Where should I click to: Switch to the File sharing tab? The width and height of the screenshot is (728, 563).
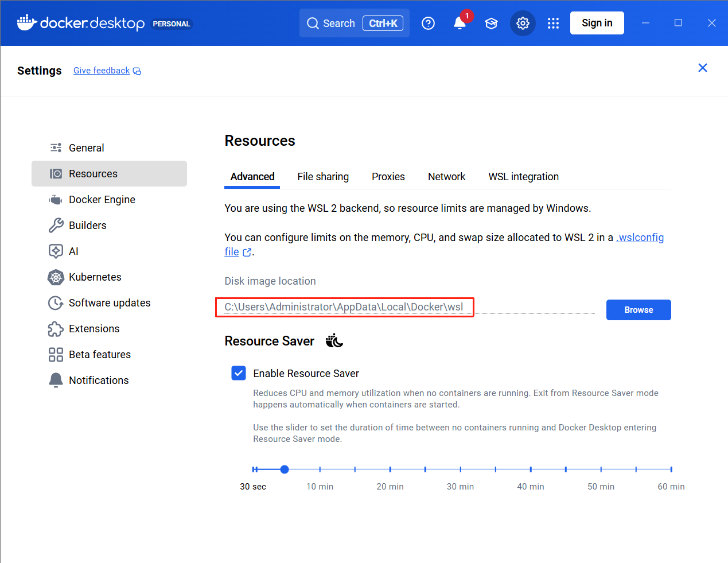323,177
